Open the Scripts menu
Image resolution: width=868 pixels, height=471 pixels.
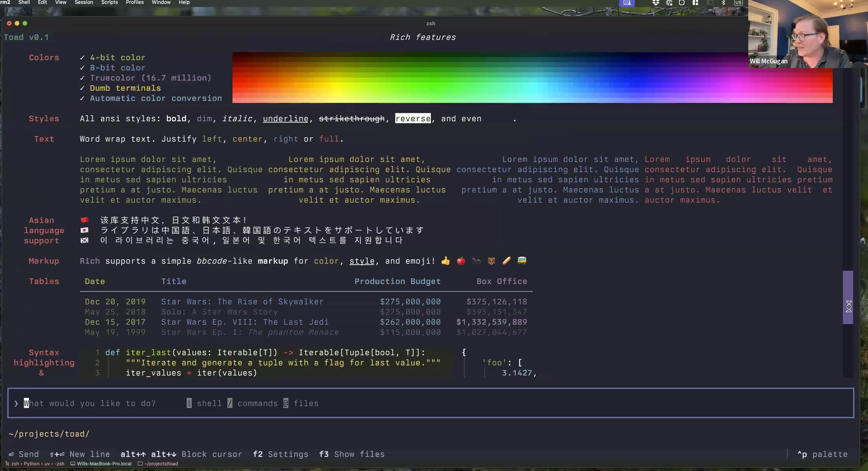(x=110, y=2)
